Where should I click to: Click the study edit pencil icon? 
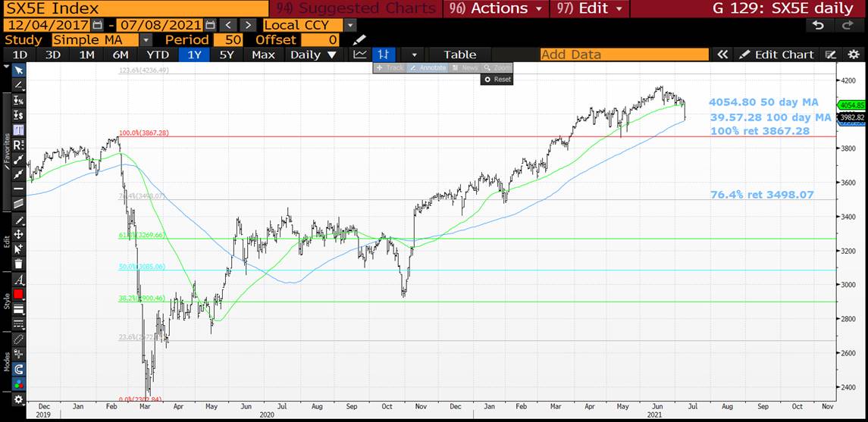(x=359, y=40)
